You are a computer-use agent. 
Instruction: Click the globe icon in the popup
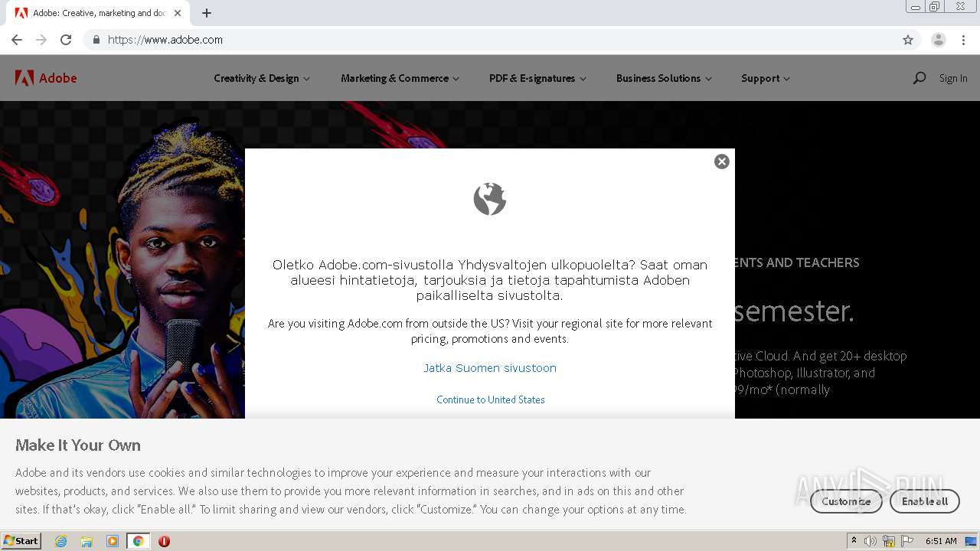490,199
